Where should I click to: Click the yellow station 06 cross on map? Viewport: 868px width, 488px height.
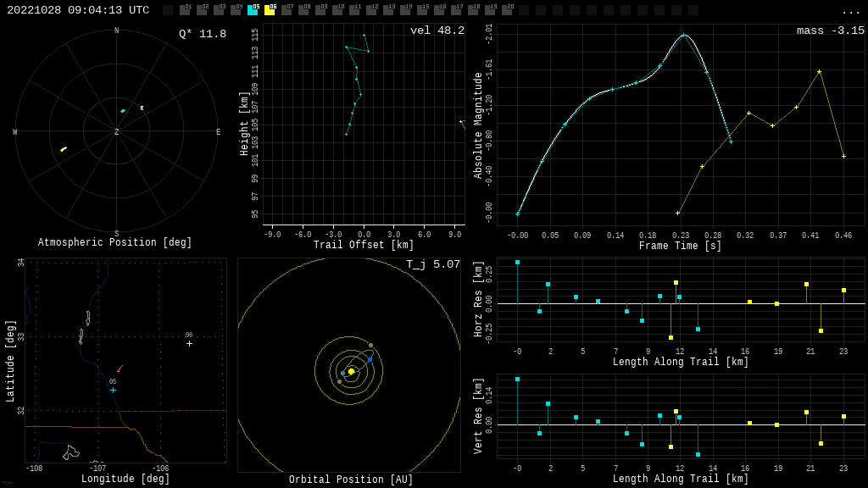pos(189,343)
